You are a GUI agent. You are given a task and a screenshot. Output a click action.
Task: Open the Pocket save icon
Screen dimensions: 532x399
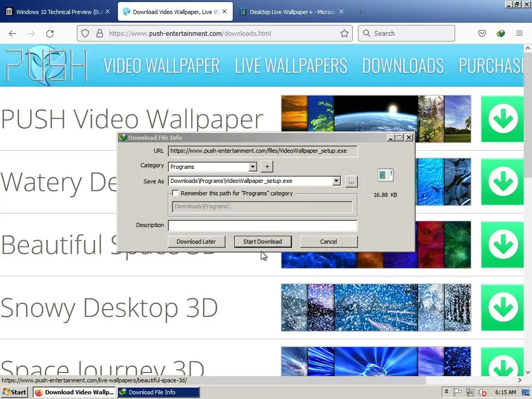482,33
